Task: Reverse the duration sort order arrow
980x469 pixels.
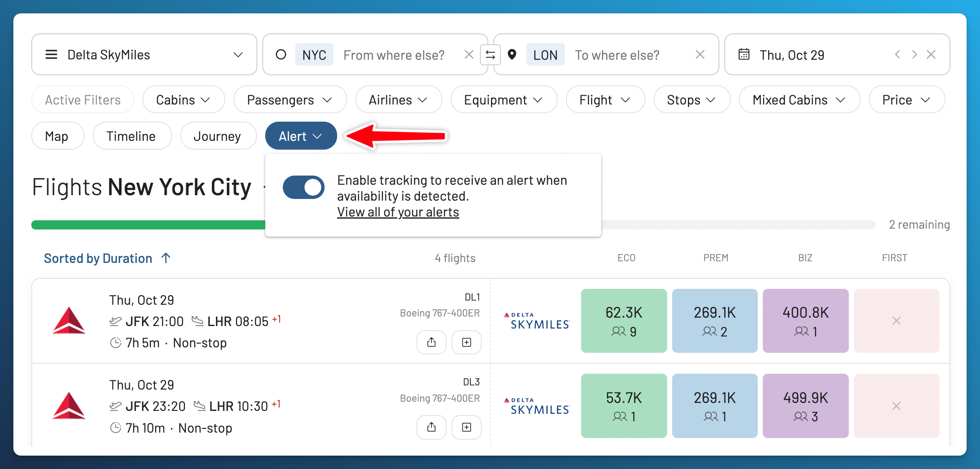Action: (x=166, y=258)
